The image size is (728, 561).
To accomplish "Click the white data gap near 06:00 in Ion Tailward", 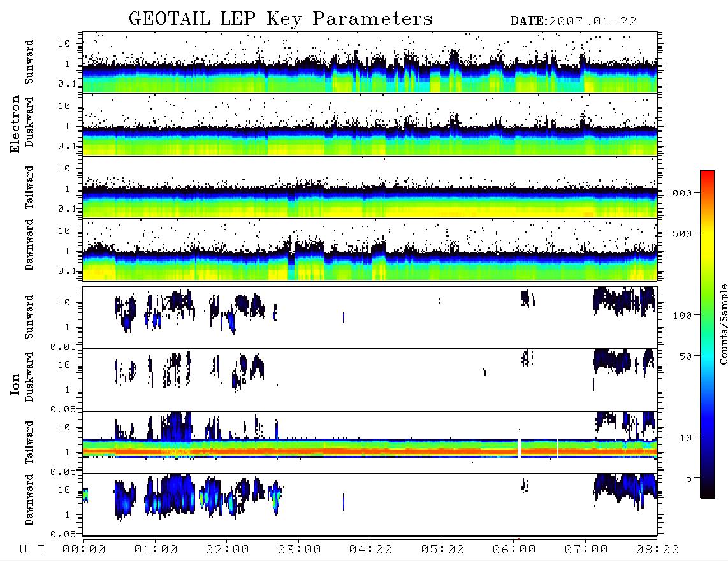I will (x=520, y=448).
